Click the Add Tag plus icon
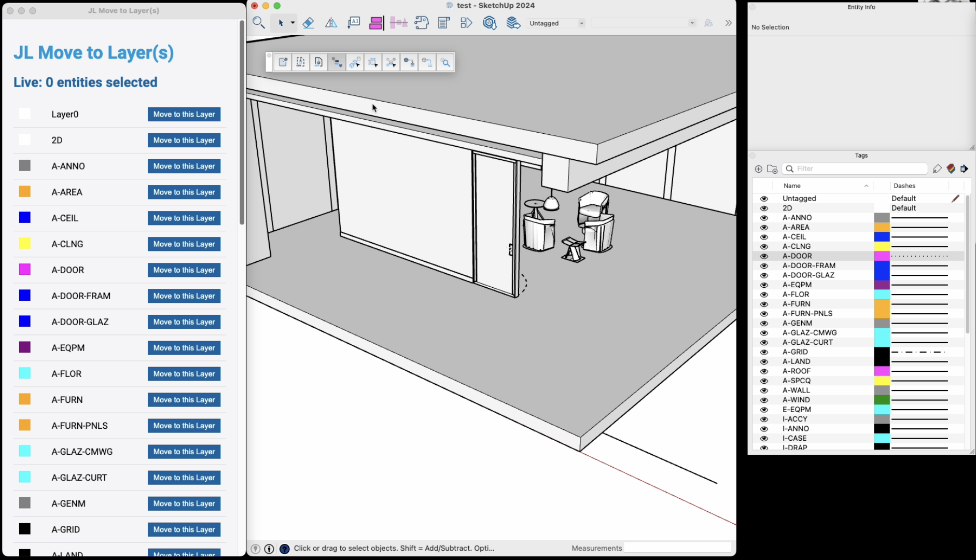 758,169
